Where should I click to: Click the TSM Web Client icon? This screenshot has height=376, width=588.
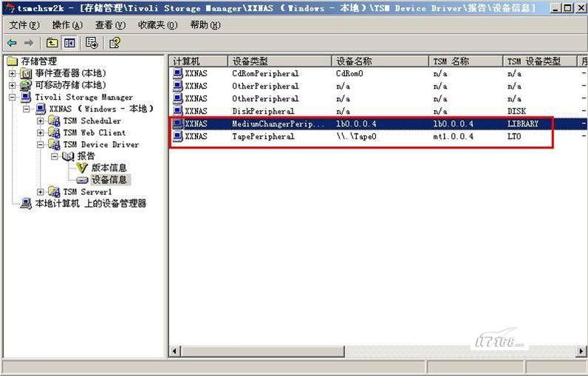[x=55, y=133]
